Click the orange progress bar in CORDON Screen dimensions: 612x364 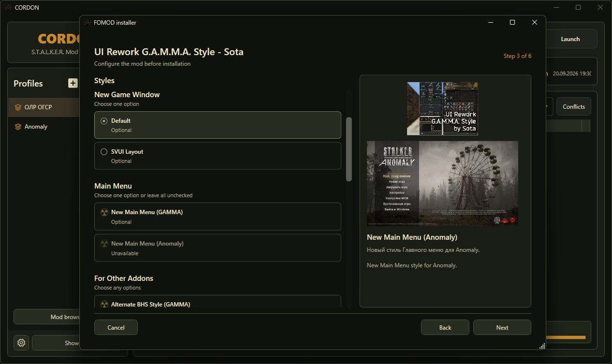coord(566,337)
